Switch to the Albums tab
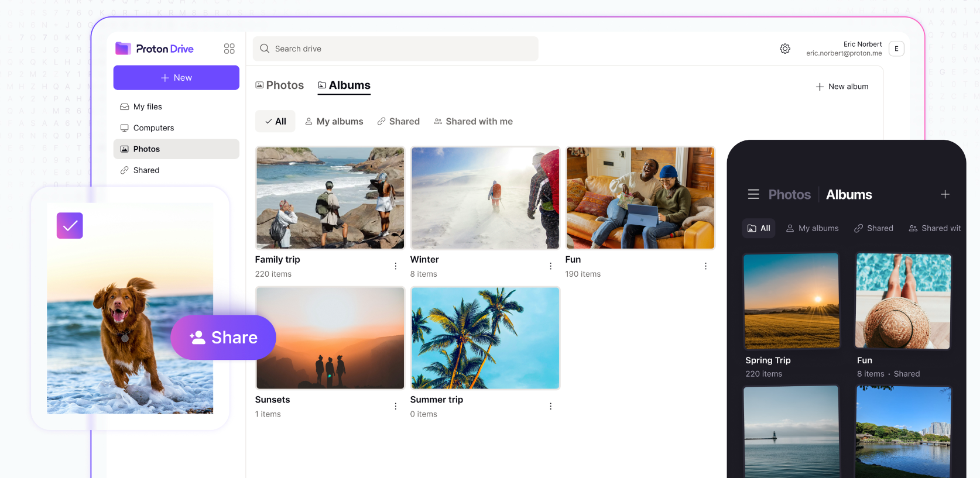The height and width of the screenshot is (478, 980). pos(344,85)
